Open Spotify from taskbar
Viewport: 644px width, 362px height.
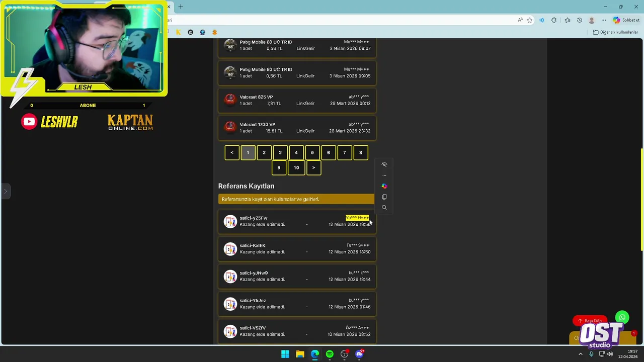click(x=330, y=354)
